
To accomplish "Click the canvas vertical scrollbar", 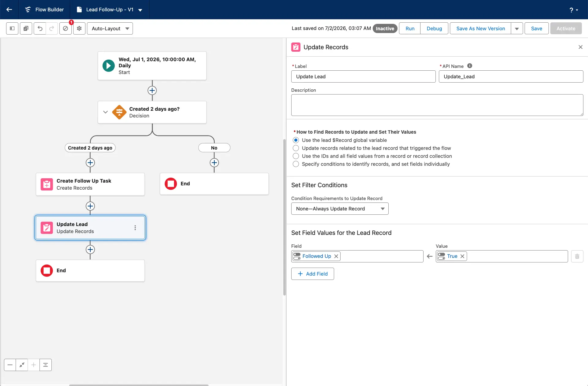I will pyautogui.click(x=285, y=217).
